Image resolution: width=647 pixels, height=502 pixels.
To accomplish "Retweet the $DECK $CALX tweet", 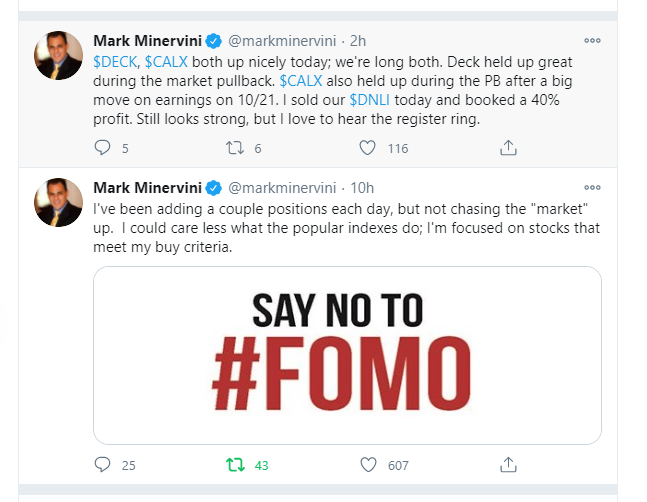I will pos(234,148).
